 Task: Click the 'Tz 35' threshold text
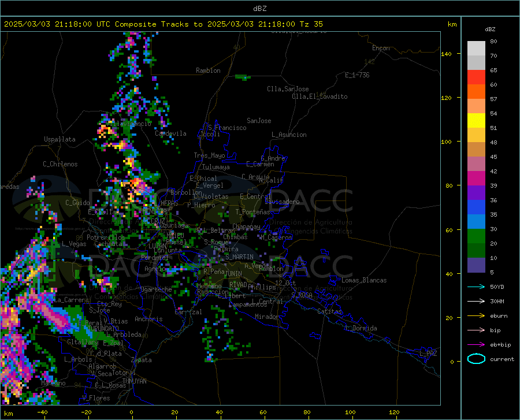tap(311, 24)
